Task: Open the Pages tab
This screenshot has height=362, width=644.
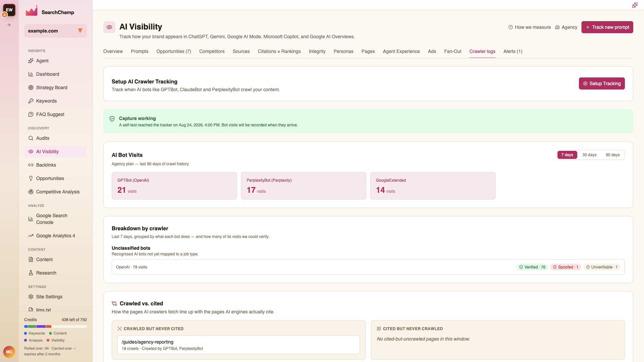Action: click(368, 51)
